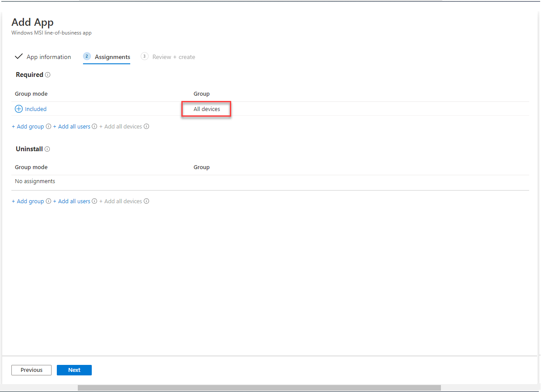The width and height of the screenshot is (541, 392).
Task: Click the info icon next to Add group under Uninstall
Action: coord(48,201)
